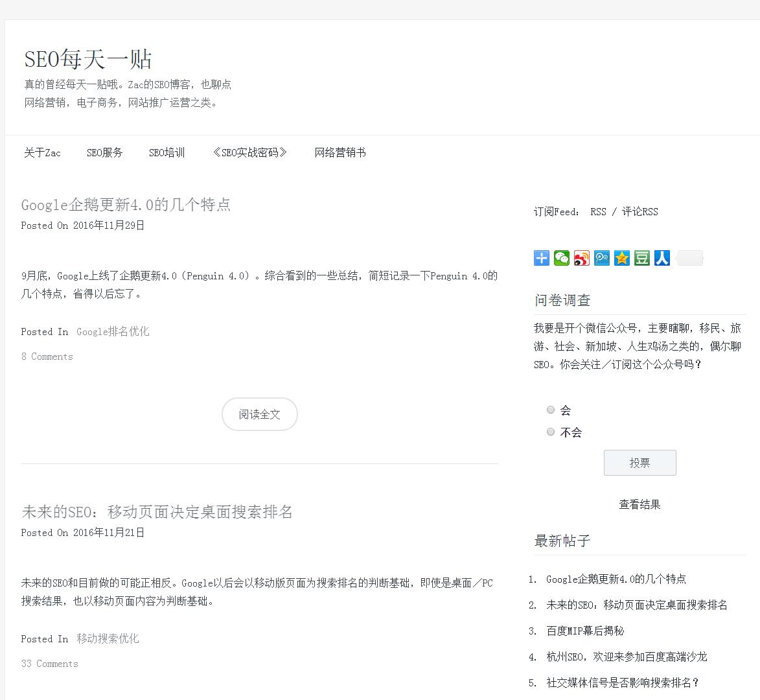Screen dimensions: 760x700
Task: Click the 问卷调查 heading
Action: tap(563, 301)
